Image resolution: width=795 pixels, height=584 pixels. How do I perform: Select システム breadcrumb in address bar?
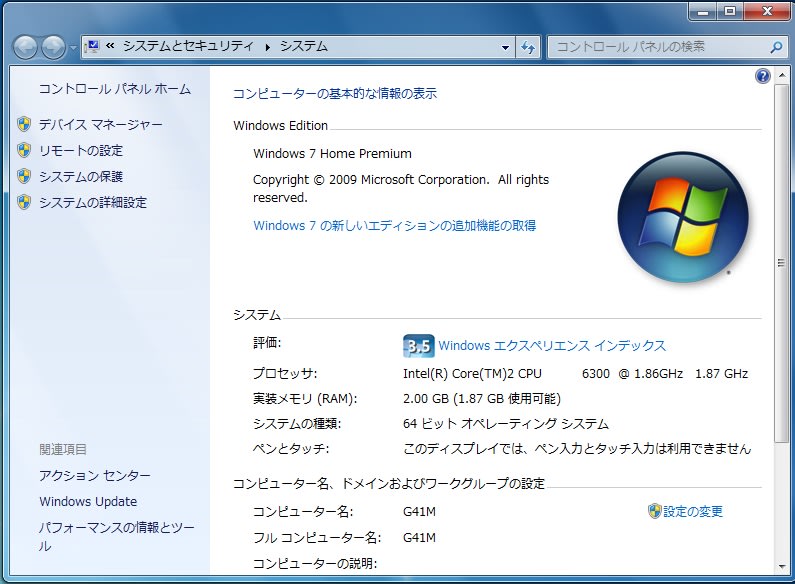point(304,47)
